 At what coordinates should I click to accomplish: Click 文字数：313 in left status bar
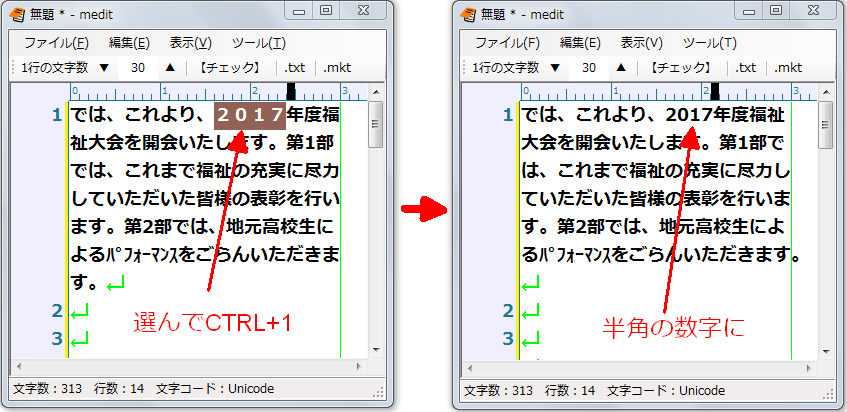point(47,389)
